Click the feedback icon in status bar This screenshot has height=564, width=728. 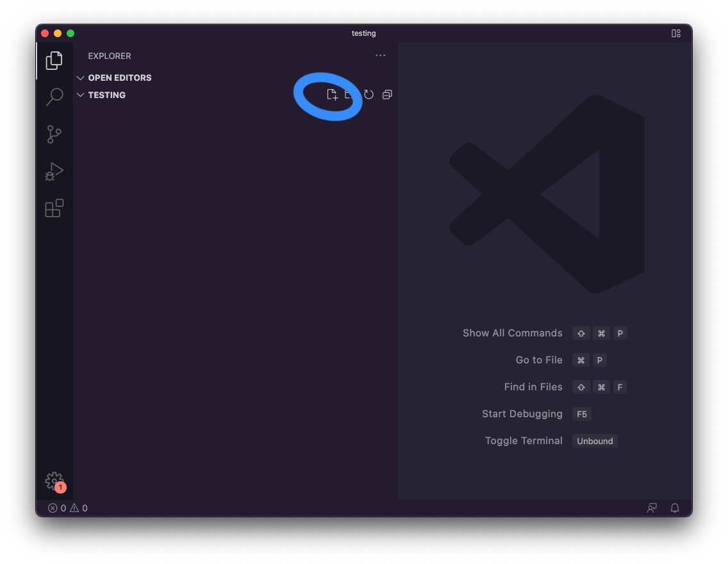(x=652, y=508)
